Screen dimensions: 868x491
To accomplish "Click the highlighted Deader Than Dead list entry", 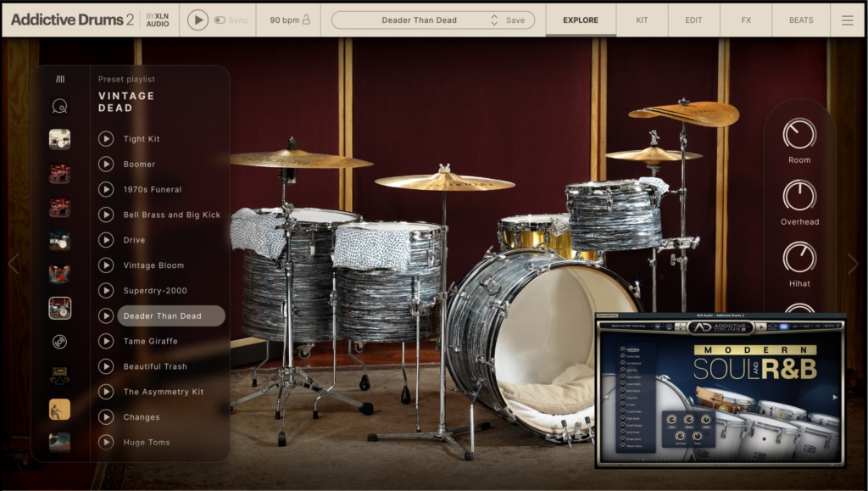I will [x=171, y=315].
